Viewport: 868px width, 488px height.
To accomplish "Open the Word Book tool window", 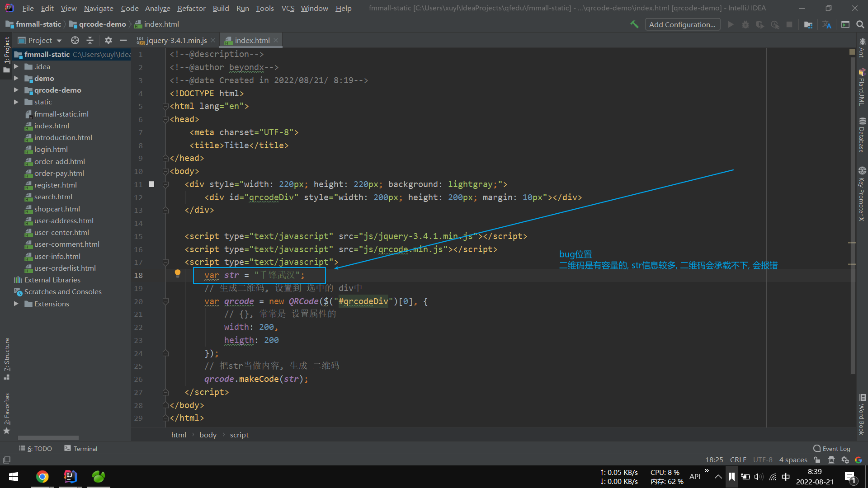I will (862, 415).
